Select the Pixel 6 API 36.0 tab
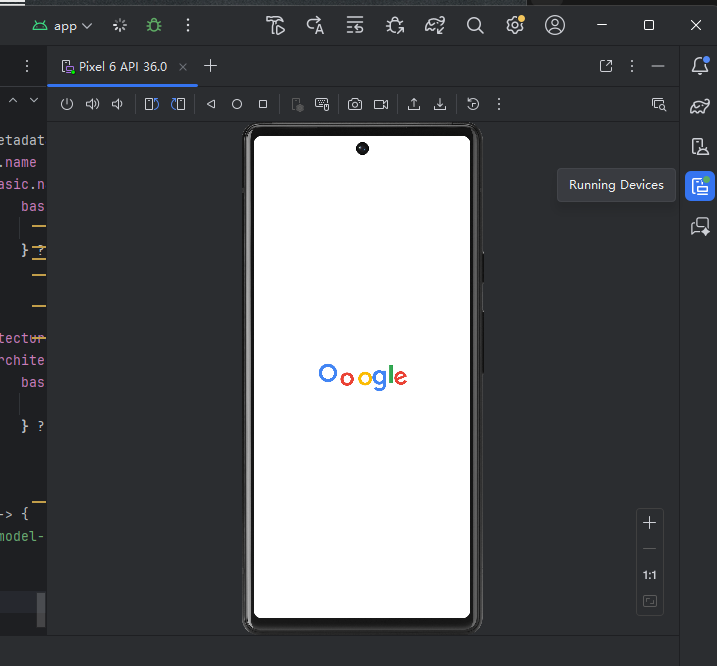 (x=122, y=67)
